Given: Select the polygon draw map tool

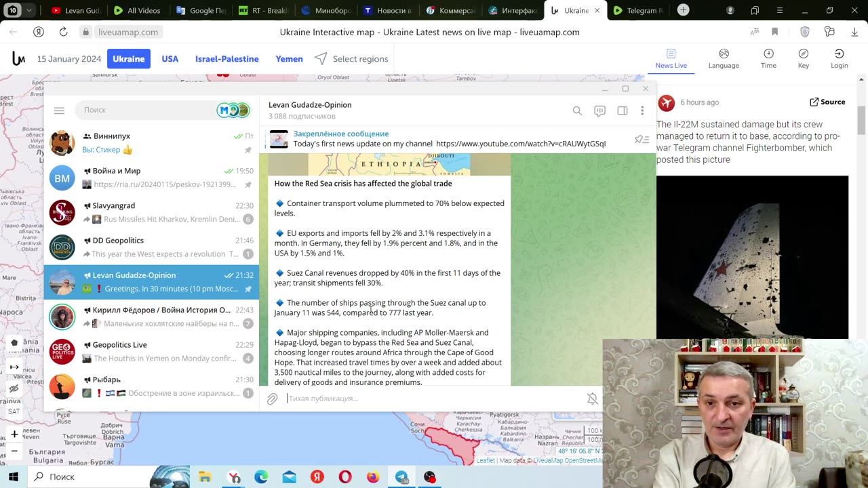Looking at the screenshot, I should click(x=14, y=343).
